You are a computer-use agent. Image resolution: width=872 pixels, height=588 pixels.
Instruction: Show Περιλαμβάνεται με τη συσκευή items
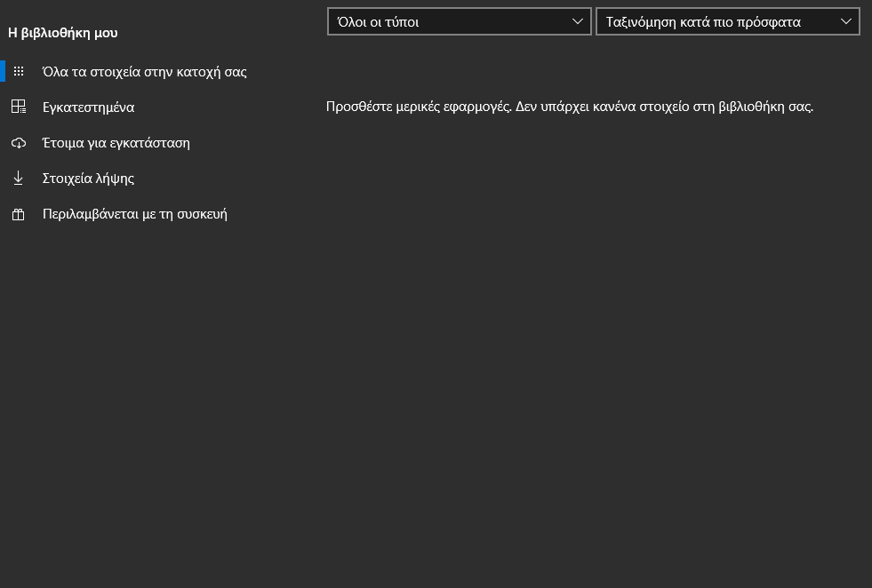click(135, 214)
